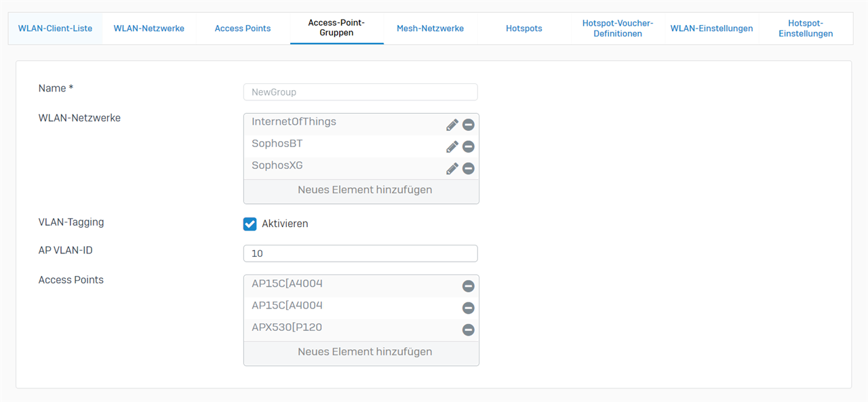Image resolution: width=868 pixels, height=402 pixels.
Task: Disable the VLAN-Tagging Aktivieren checkbox
Action: [250, 224]
